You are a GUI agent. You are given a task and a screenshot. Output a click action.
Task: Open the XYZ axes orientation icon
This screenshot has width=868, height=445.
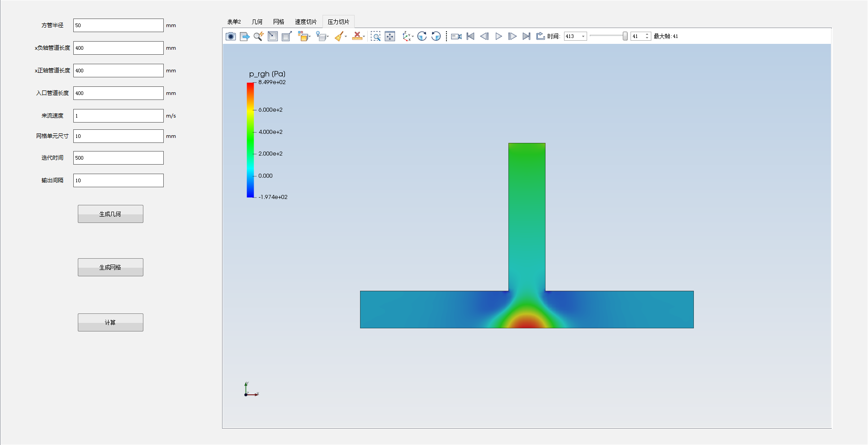[407, 36]
